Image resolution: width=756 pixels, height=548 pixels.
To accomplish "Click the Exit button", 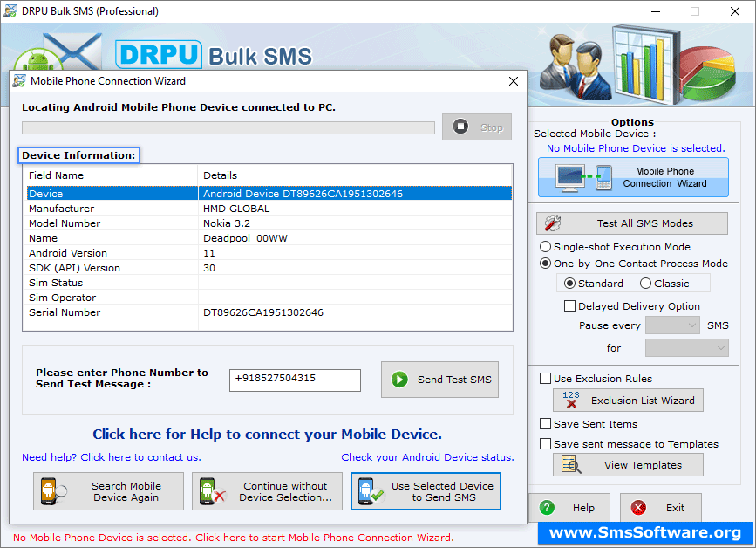I will 661,508.
